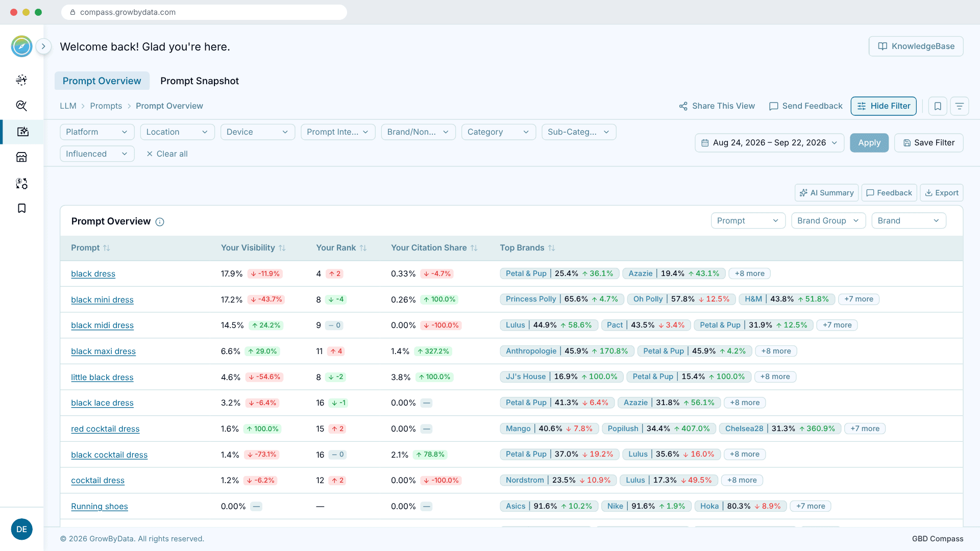Open the Location dropdown
This screenshot has width=980, height=551.
pyautogui.click(x=177, y=132)
